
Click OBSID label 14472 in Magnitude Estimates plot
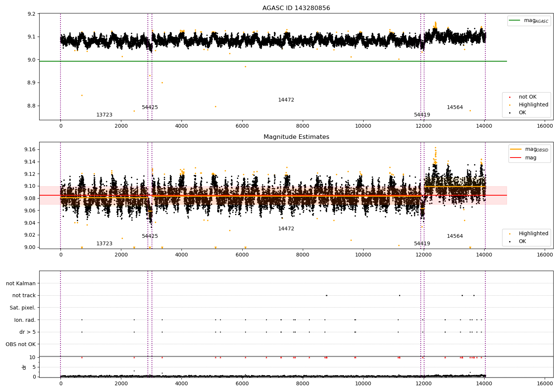pos(286,229)
